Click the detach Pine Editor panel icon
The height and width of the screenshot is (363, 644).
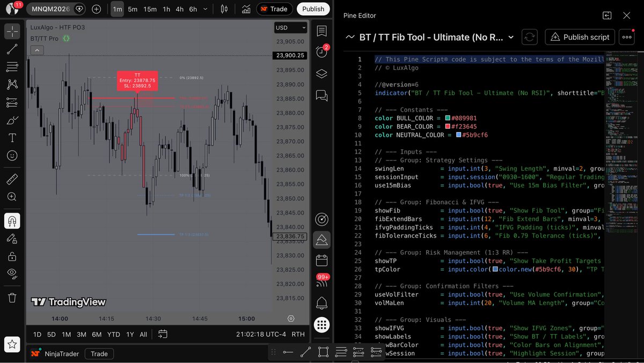pos(607,16)
